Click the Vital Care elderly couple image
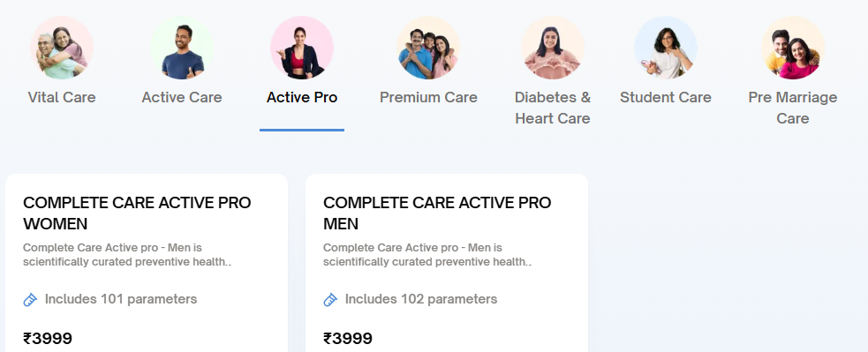Image resolution: width=868 pixels, height=352 pixels. tap(62, 48)
